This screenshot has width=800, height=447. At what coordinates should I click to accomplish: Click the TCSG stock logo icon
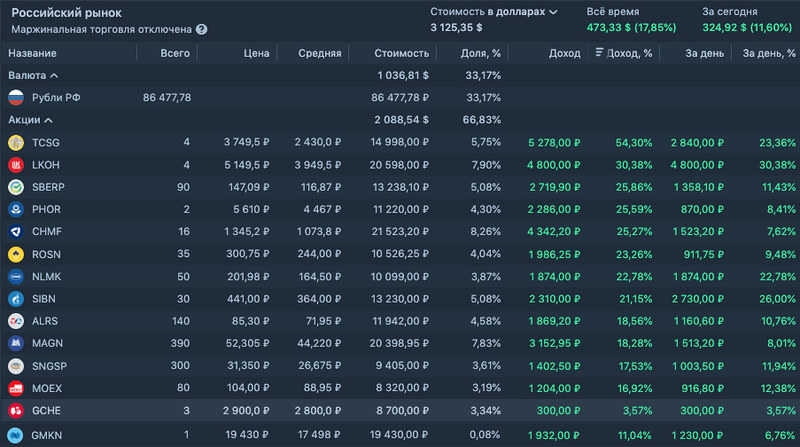16,142
